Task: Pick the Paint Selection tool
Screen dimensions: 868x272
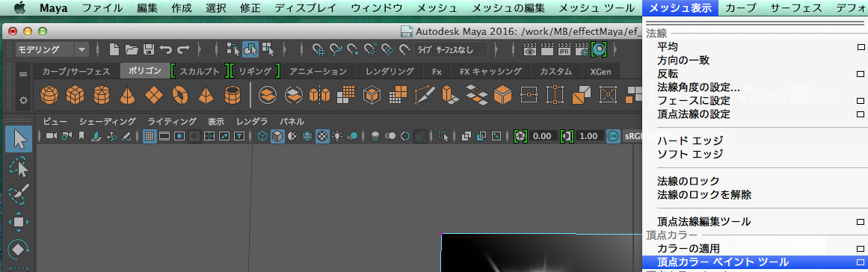Action: 19,194
